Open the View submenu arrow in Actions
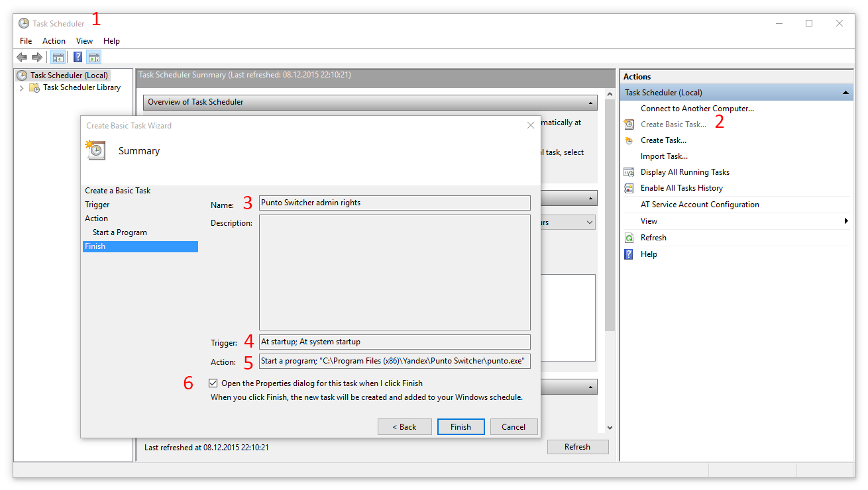 846,221
